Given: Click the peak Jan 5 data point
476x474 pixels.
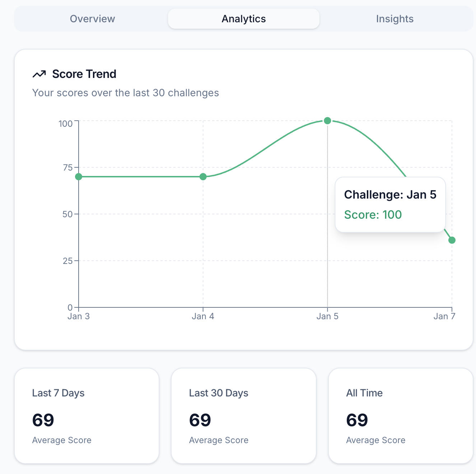Looking at the screenshot, I should click(327, 121).
